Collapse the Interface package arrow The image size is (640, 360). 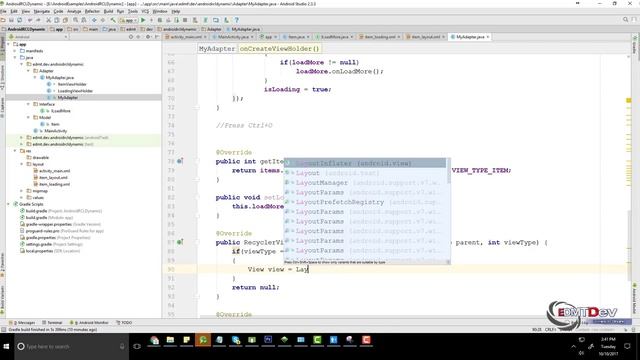pos(29,104)
